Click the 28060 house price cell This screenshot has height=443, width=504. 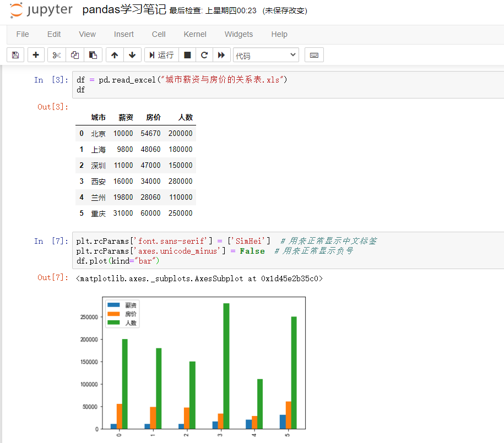150,197
